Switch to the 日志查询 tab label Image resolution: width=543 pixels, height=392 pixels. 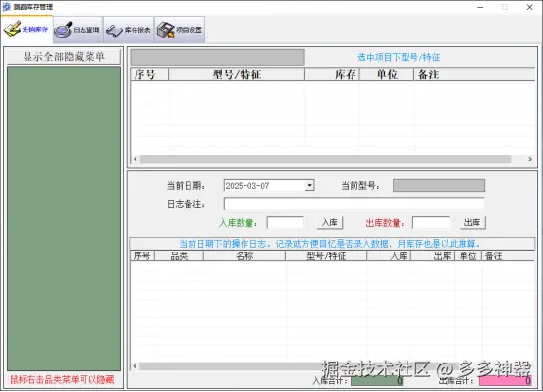pos(86,30)
